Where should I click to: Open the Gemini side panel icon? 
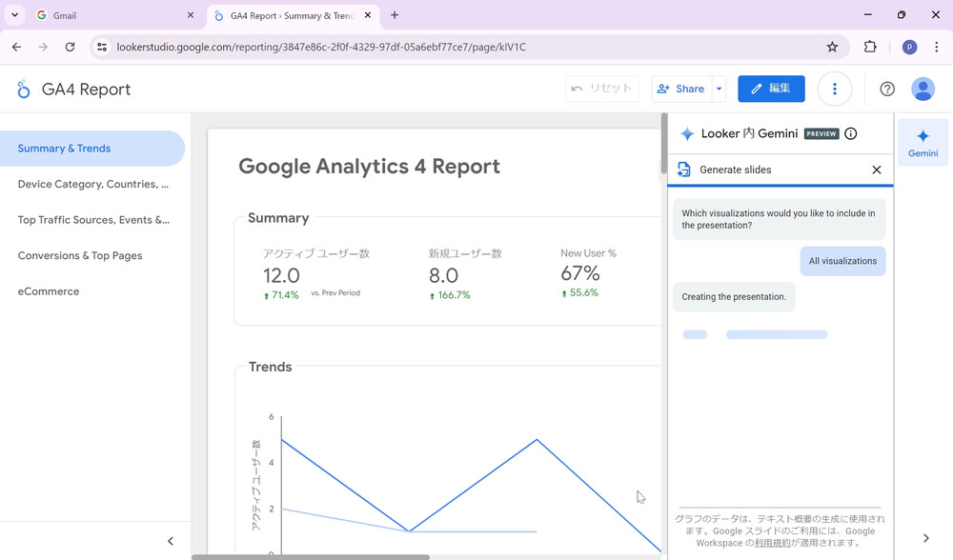(x=923, y=143)
